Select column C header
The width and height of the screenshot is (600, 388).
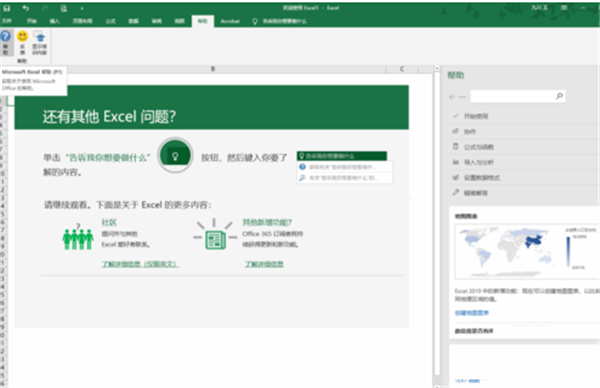tap(402, 69)
